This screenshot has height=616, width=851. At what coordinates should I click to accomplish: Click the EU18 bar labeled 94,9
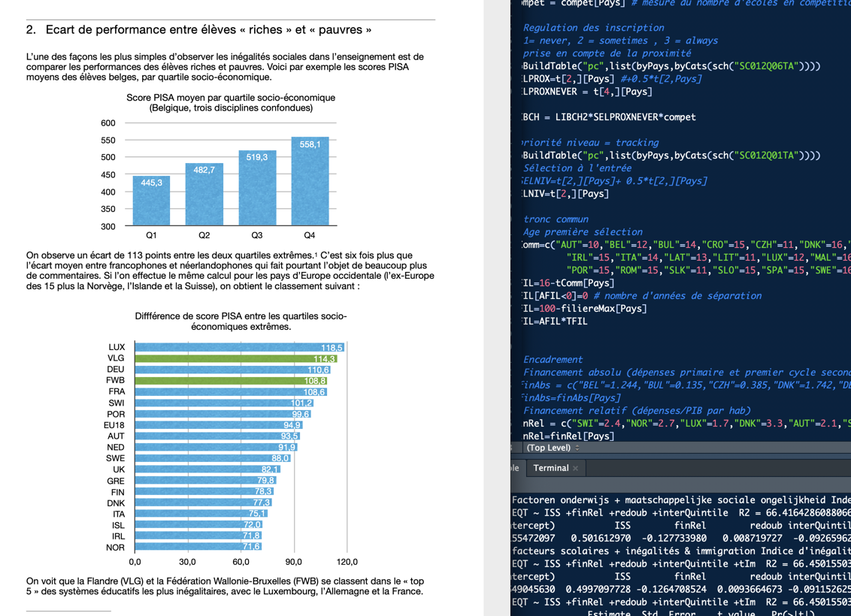pyautogui.click(x=218, y=425)
